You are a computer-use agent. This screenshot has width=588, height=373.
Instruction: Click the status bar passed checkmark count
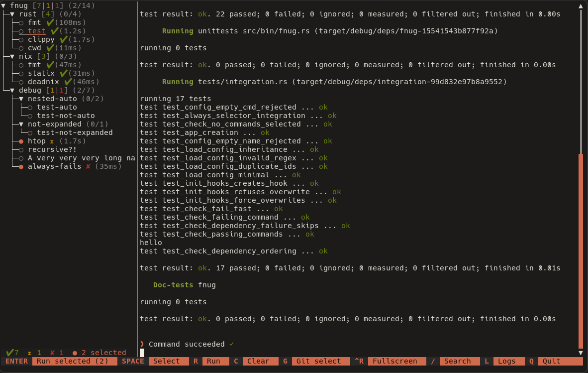[12, 353]
